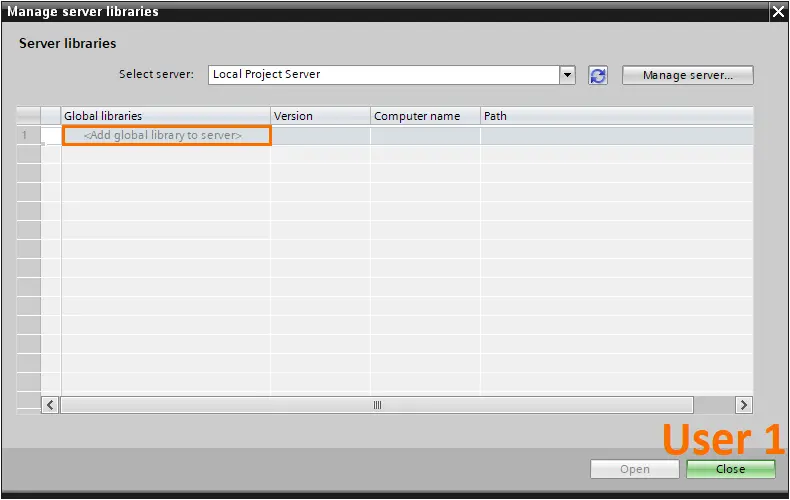
Task: Click the Add global library to server cell
Action: click(x=167, y=136)
